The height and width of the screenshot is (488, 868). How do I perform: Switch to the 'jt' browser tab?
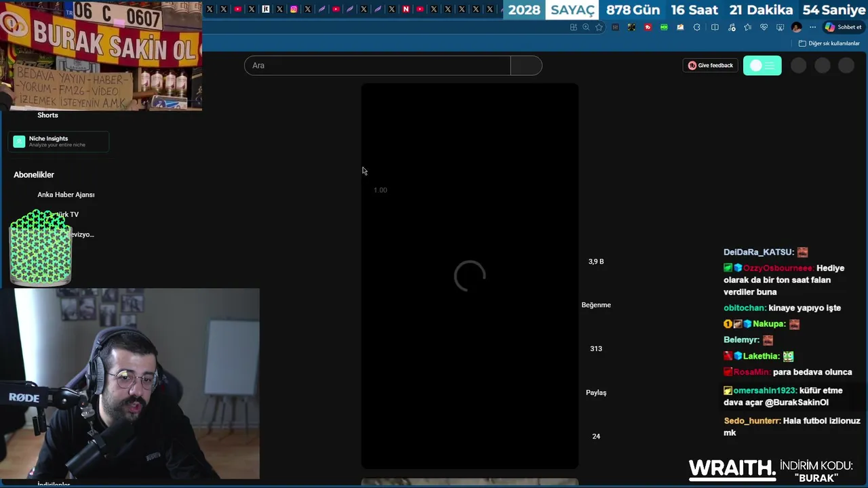pyautogui.click(x=265, y=9)
